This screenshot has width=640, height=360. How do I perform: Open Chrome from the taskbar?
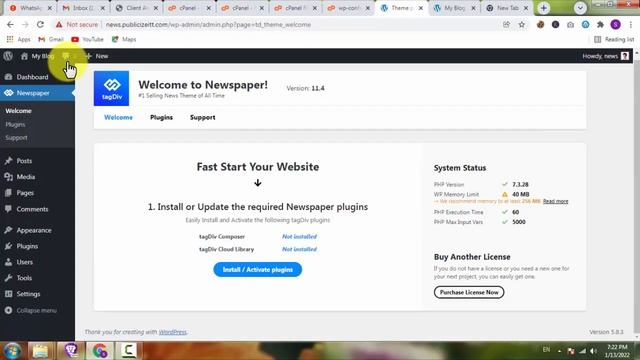[x=99, y=351]
